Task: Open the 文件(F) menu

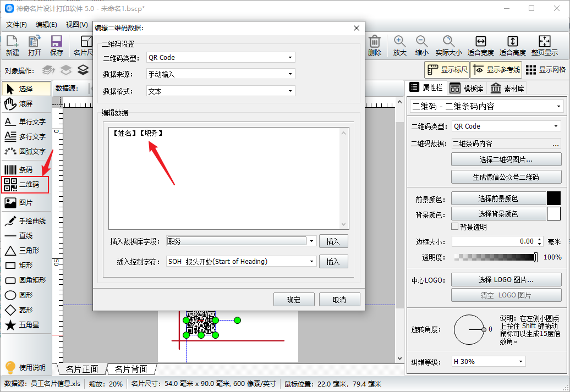Action: pos(17,25)
